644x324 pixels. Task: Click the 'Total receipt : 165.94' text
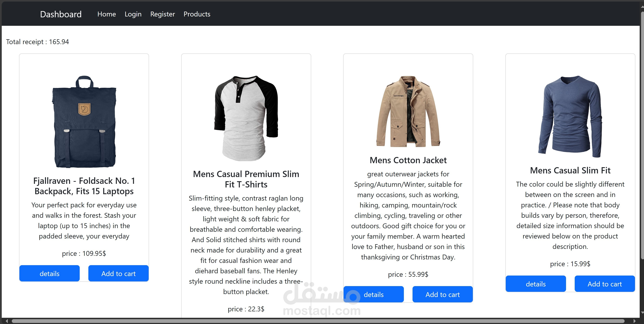tap(37, 42)
